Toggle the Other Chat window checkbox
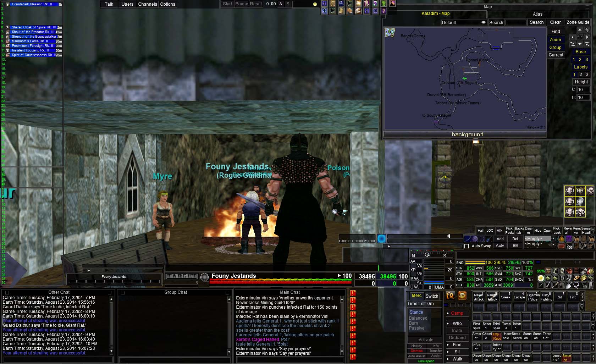Viewport: 596px width, 364px height. point(7,293)
